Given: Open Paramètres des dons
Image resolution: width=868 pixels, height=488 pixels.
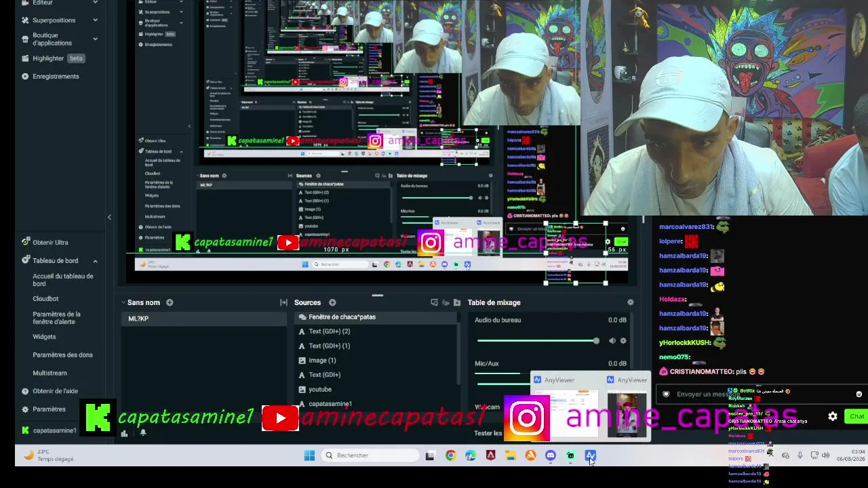Looking at the screenshot, I should 62,355.
